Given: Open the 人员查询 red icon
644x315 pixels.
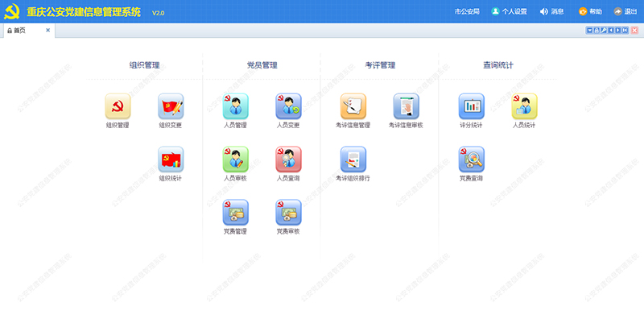Looking at the screenshot, I should [x=288, y=160].
